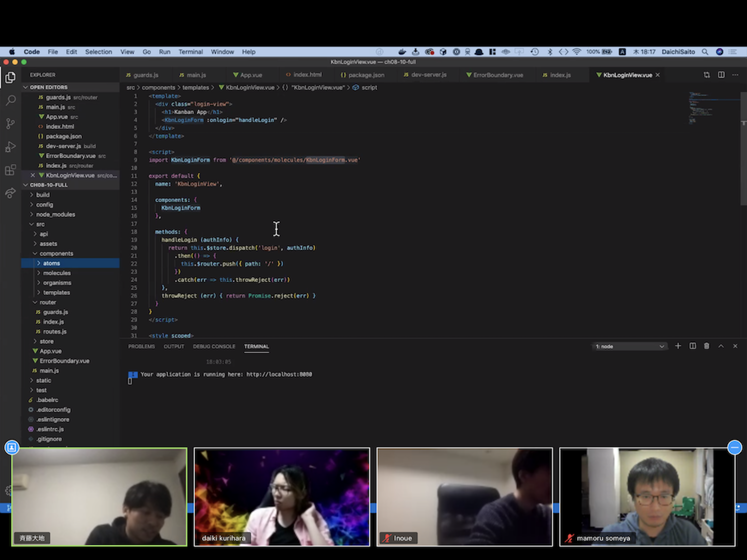Open Time Machine status icon in menu bar

pos(535,52)
